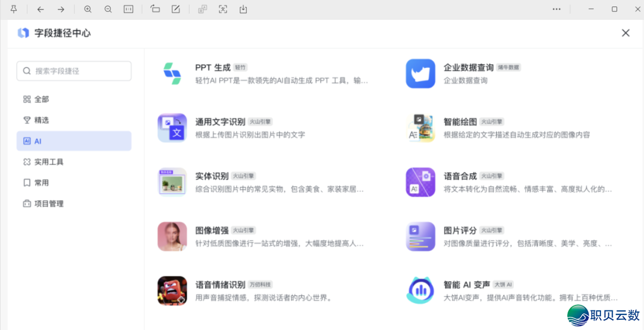Image resolution: width=644 pixels, height=330 pixels.
Task: Click the 大饼 AI tag
Action: pyautogui.click(x=503, y=285)
